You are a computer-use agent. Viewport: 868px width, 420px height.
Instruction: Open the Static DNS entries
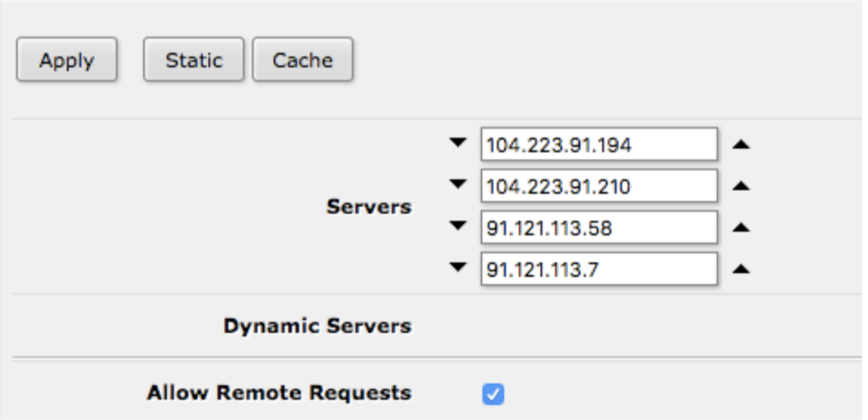point(193,59)
